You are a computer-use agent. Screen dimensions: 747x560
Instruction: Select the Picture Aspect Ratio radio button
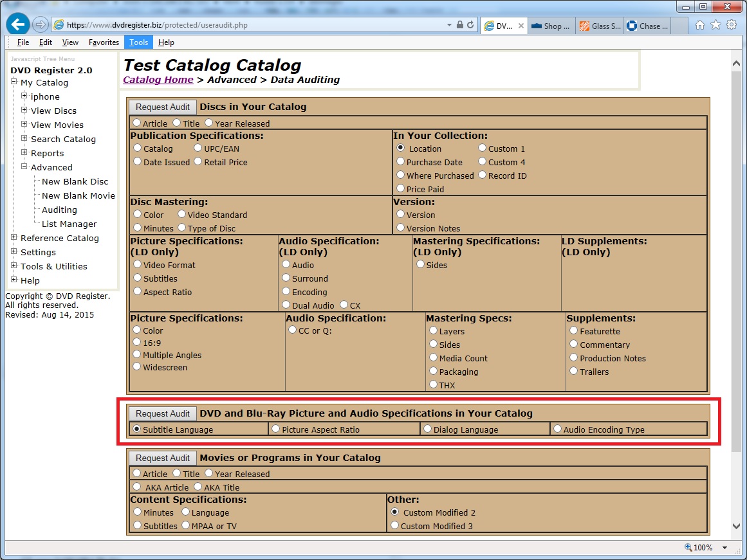[275, 429]
